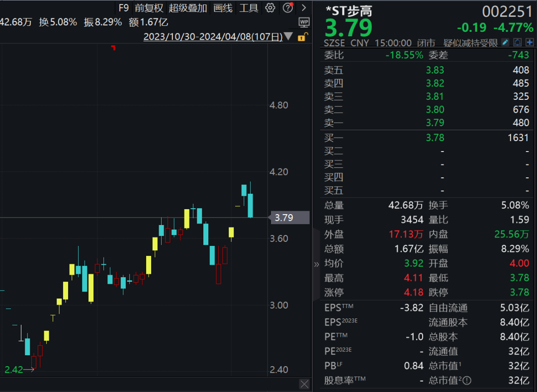Viewport: 537px width, 392px height.
Task: Click the 现手 value 3454
Action: (x=412, y=220)
